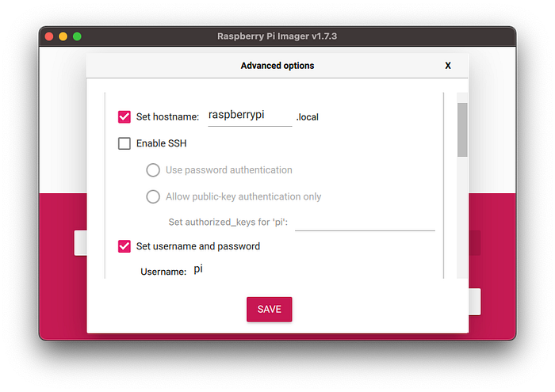Image resolution: width=555 pixels, height=392 pixels.
Task: Click the Raspberry Pi Imager v1.7.3 title
Action: click(277, 36)
